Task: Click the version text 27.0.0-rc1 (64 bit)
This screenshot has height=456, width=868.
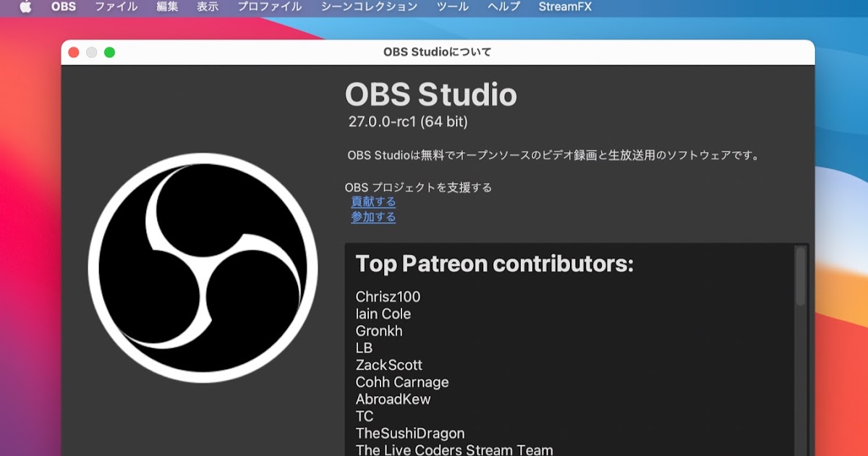Action: tap(408, 122)
